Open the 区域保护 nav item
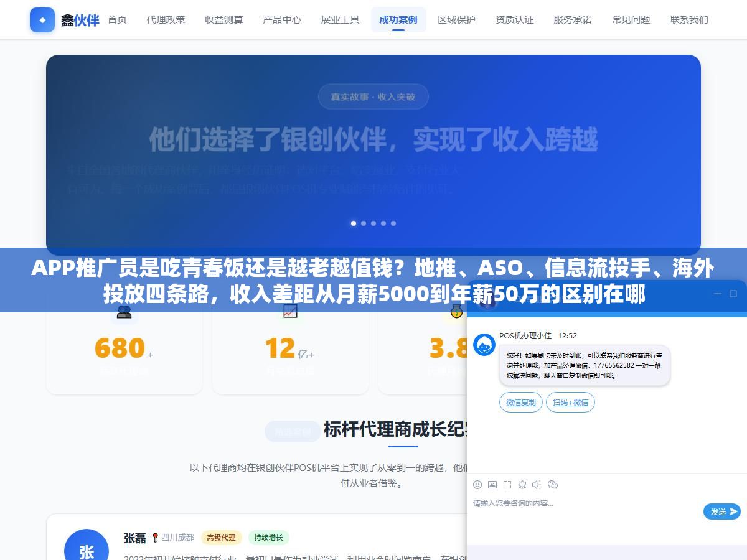This screenshot has height=560, width=747. tap(456, 20)
